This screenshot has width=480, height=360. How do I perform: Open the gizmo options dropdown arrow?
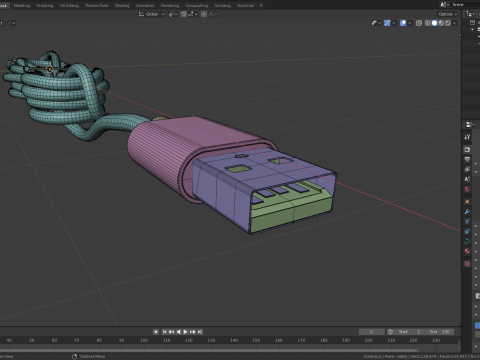tap(394, 23)
